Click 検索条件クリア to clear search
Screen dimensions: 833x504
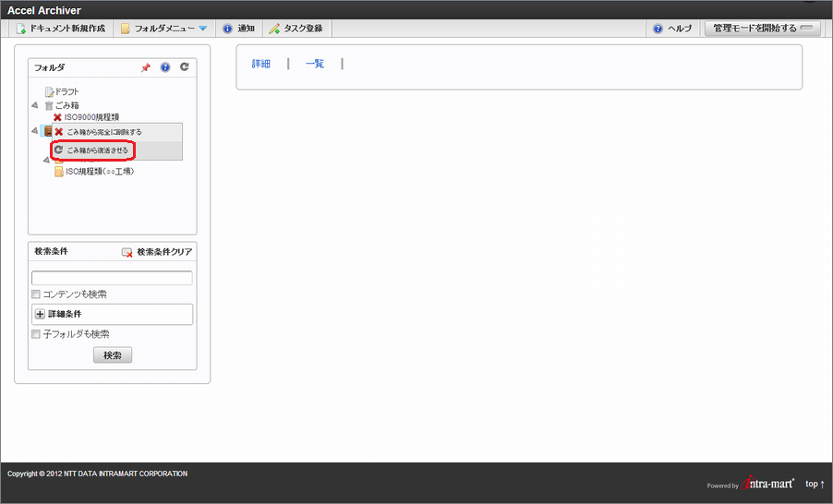click(x=157, y=252)
